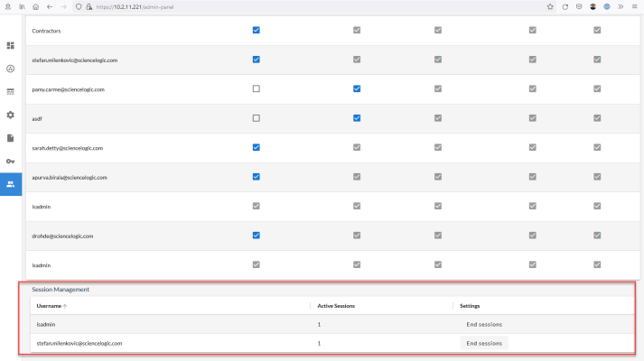The width and height of the screenshot is (644, 361).
Task: Reload the page with refresh icon
Action: [565, 6]
